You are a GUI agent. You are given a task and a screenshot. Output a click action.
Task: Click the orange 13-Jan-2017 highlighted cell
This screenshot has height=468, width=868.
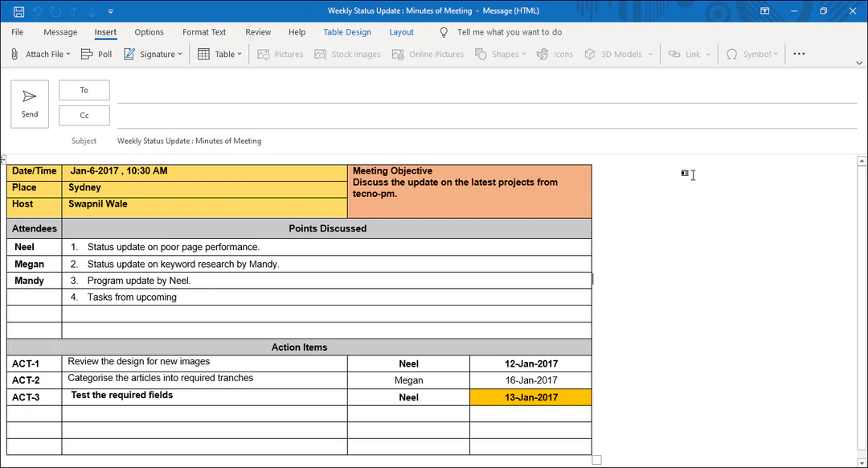pyautogui.click(x=530, y=397)
